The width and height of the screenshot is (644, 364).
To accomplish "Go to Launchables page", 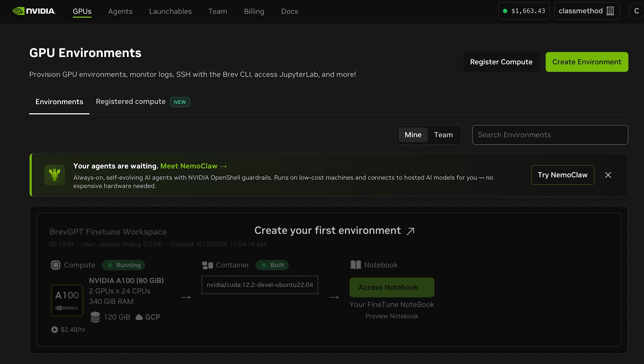I will [170, 11].
